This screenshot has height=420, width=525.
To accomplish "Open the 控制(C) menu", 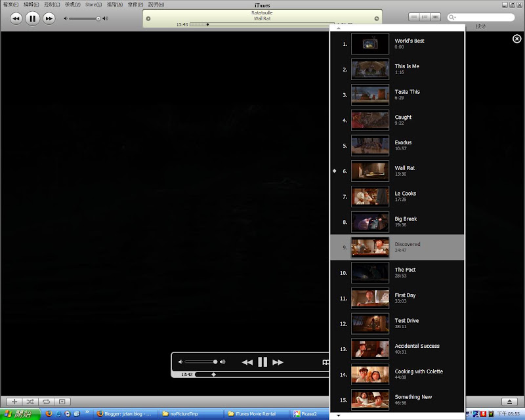I will pyautogui.click(x=52, y=5).
